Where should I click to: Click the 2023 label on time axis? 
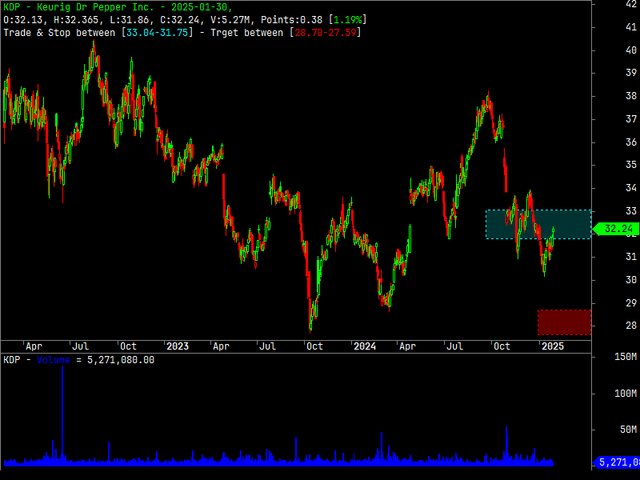(x=177, y=347)
